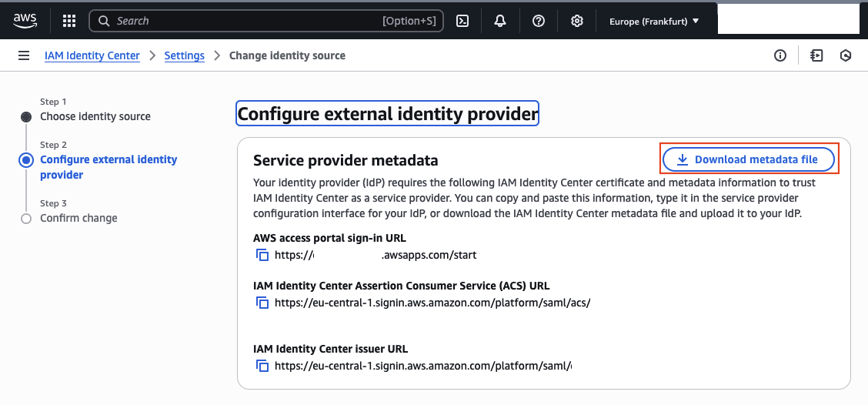Copy the AWS access portal sign-in URL
The height and width of the screenshot is (405, 868).
click(x=262, y=255)
